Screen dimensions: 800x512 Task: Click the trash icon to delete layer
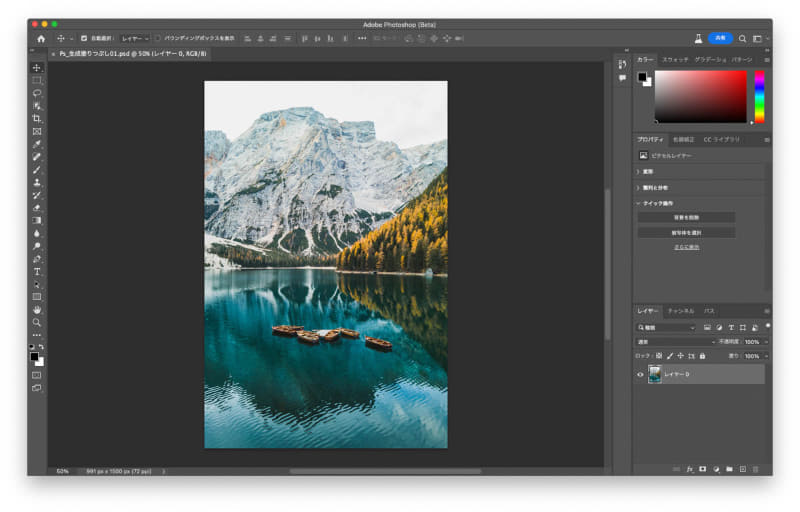point(756,468)
